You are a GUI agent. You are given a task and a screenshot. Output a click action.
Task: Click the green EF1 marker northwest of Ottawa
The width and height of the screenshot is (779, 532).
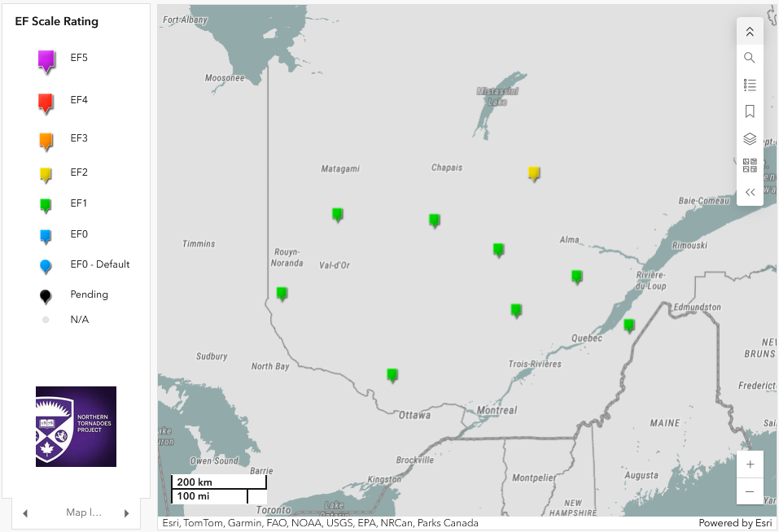click(x=392, y=374)
